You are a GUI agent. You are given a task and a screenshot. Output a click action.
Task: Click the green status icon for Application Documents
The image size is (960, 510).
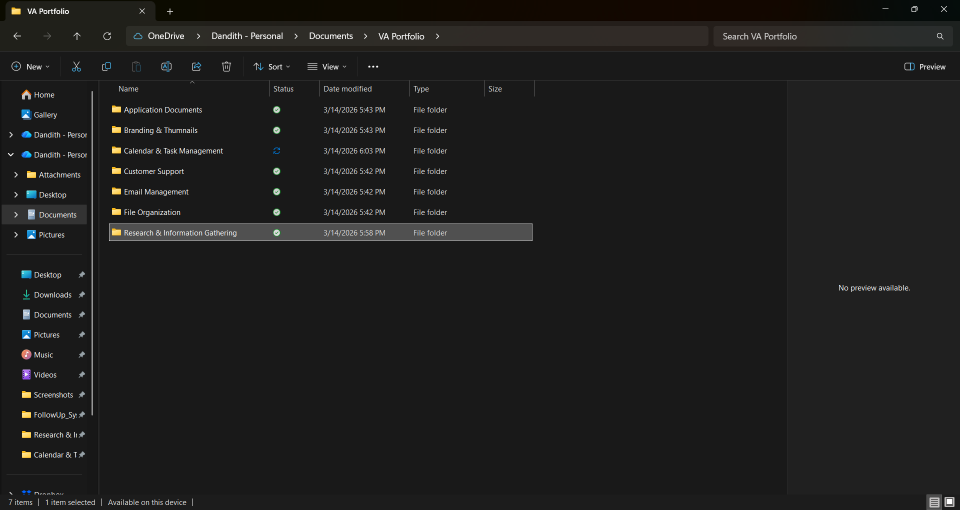tap(277, 110)
